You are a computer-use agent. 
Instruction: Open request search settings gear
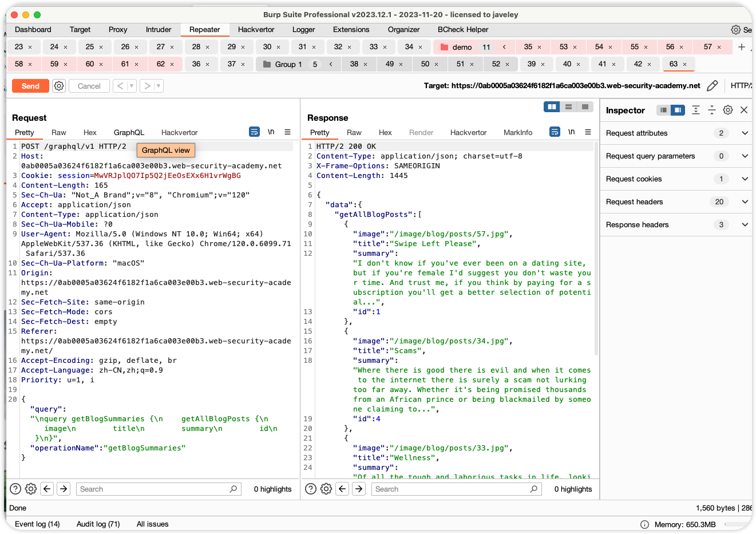pyautogui.click(x=31, y=489)
